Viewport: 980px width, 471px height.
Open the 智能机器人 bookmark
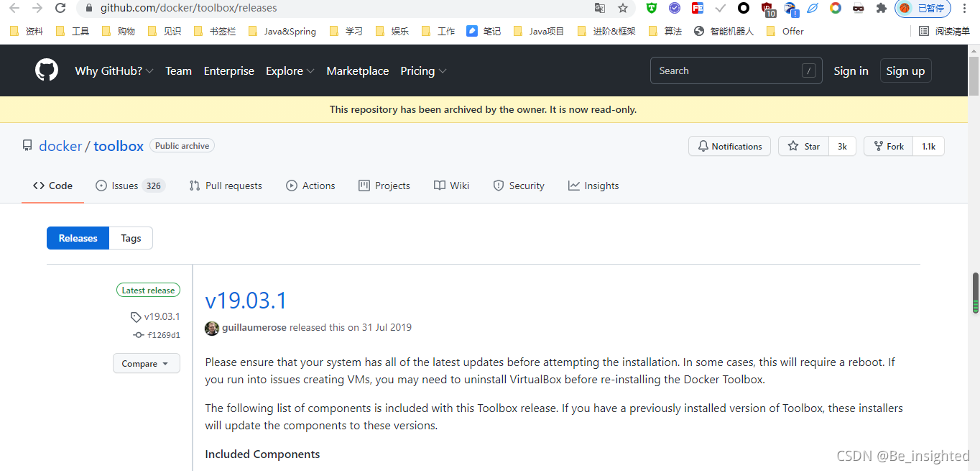[724, 31]
